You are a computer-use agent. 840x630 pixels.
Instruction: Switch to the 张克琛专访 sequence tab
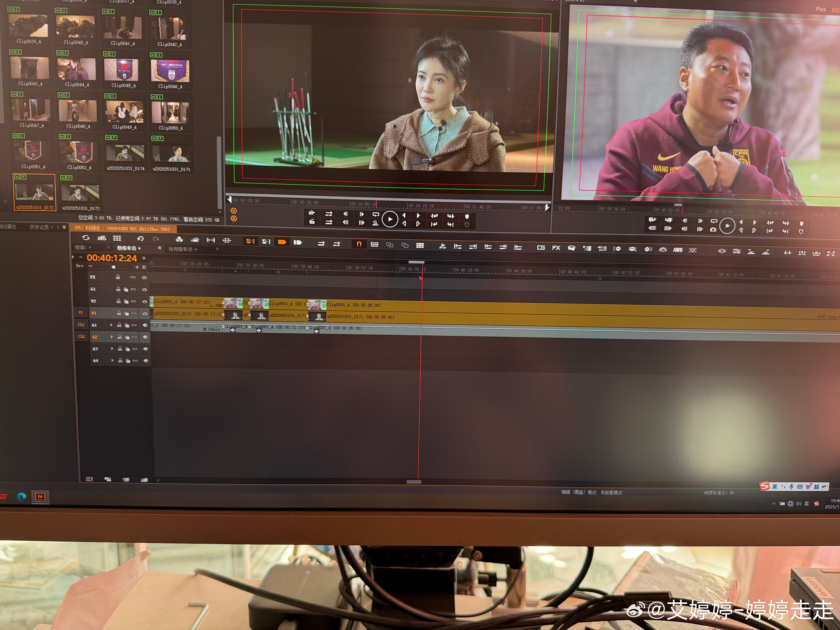coord(180,249)
